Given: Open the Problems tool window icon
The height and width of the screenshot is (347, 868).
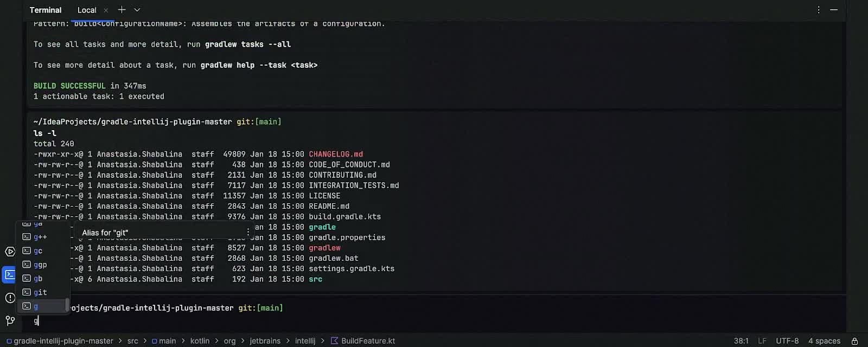Looking at the screenshot, I should pyautogui.click(x=9, y=298).
